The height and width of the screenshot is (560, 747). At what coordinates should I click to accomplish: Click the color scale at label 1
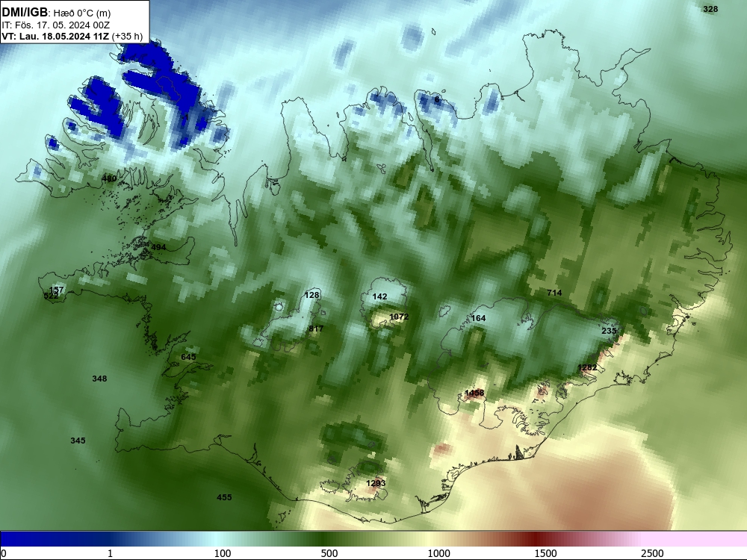coord(110,553)
